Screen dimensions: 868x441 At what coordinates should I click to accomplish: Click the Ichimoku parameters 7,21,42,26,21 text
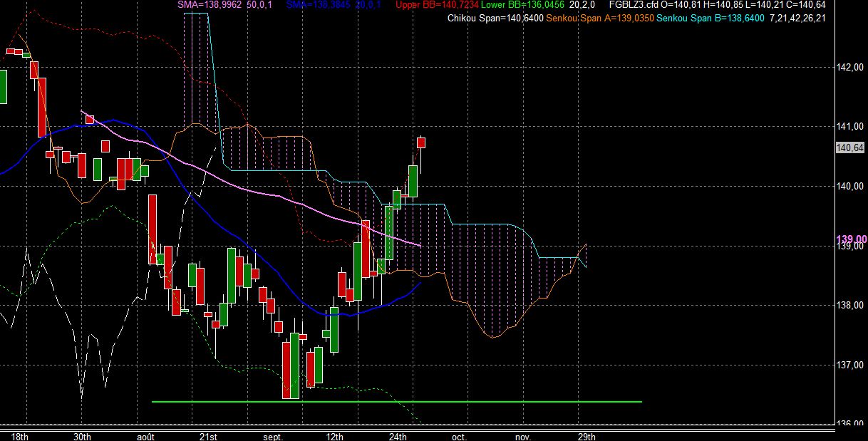tap(797, 18)
